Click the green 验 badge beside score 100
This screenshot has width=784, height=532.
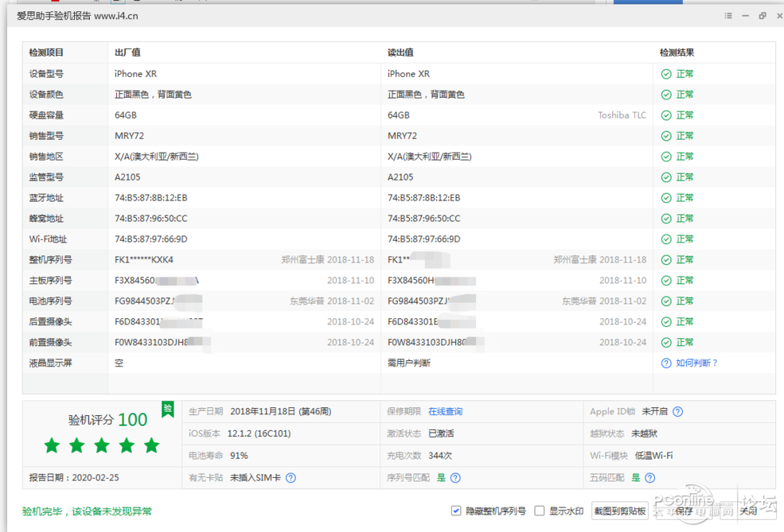[167, 409]
